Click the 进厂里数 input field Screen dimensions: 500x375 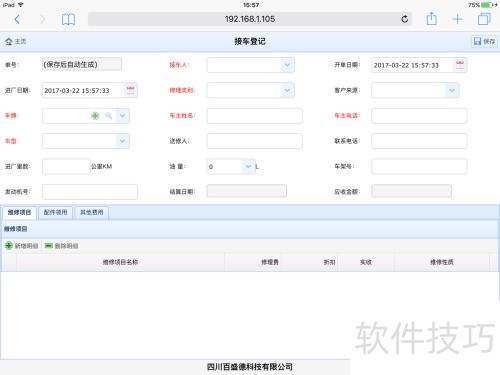[66, 166]
